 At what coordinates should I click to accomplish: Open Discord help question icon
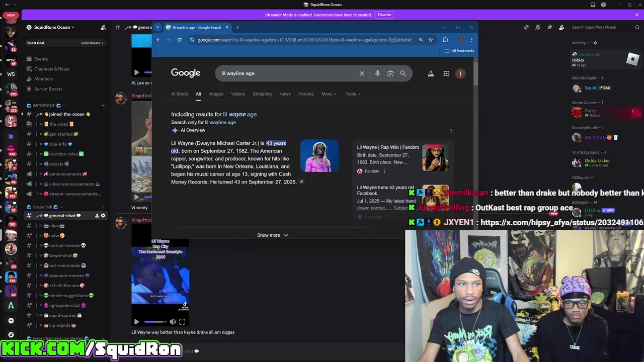click(603, 5)
